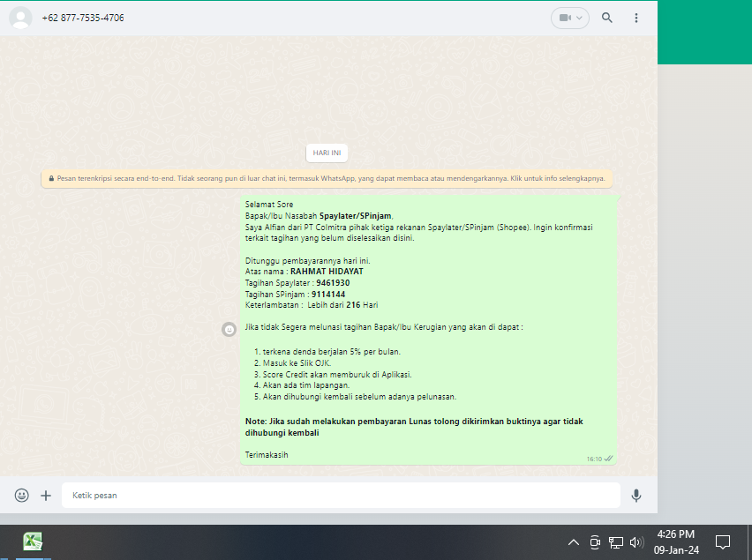Check the 16:10 message read receipt ticks

pyautogui.click(x=608, y=459)
